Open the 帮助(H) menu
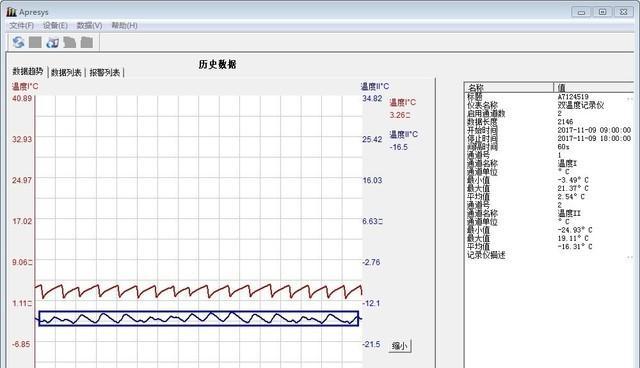The height and width of the screenshot is (368, 640). point(124,26)
